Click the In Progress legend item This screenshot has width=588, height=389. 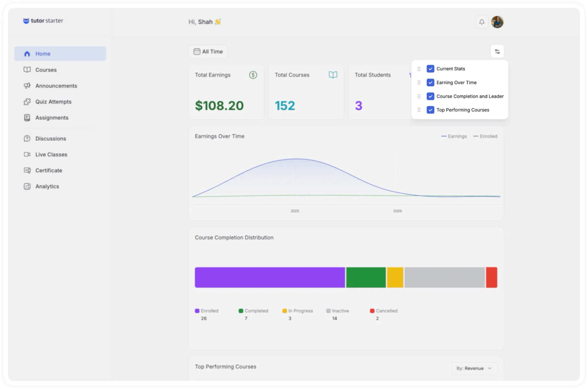click(298, 314)
